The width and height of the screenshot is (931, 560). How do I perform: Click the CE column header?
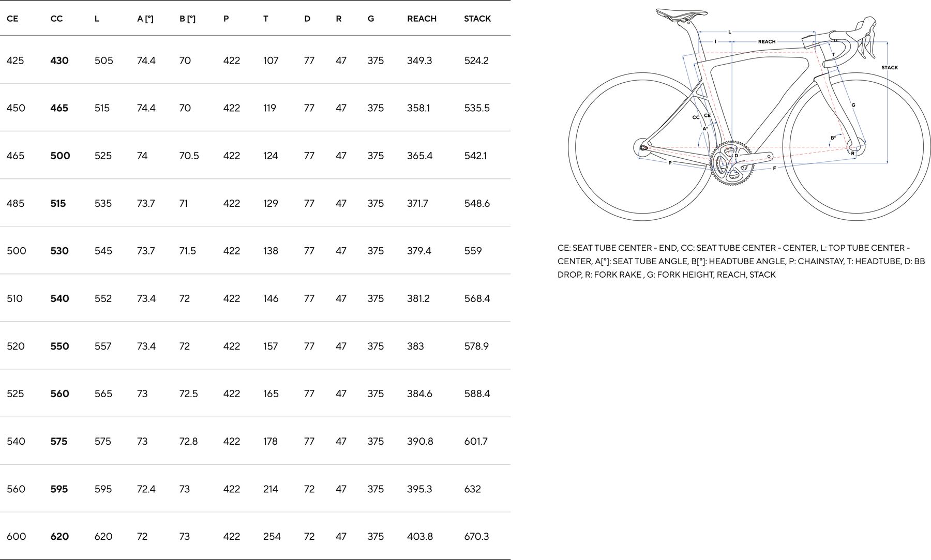point(12,19)
